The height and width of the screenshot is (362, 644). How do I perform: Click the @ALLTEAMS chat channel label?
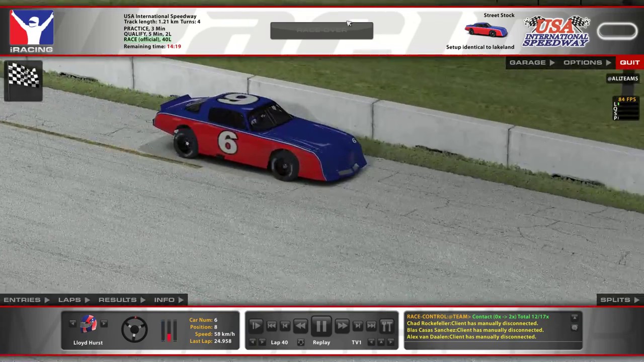pos(622,78)
